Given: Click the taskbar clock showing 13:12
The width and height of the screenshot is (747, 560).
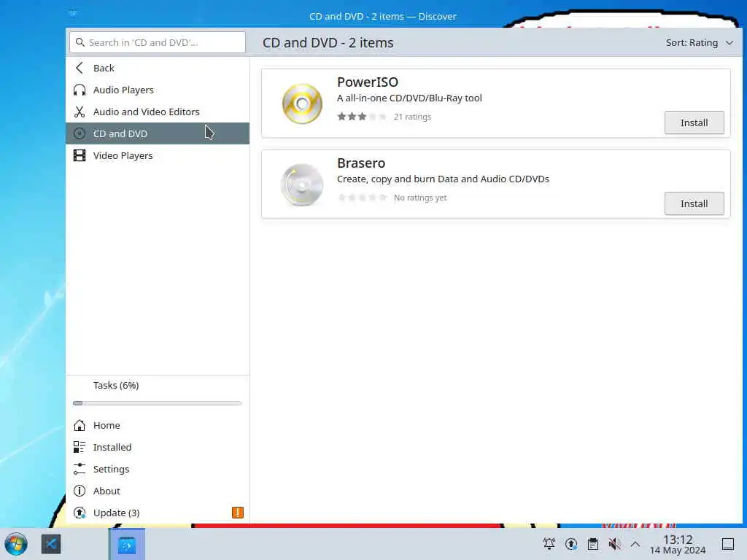Looking at the screenshot, I should pos(678,544).
